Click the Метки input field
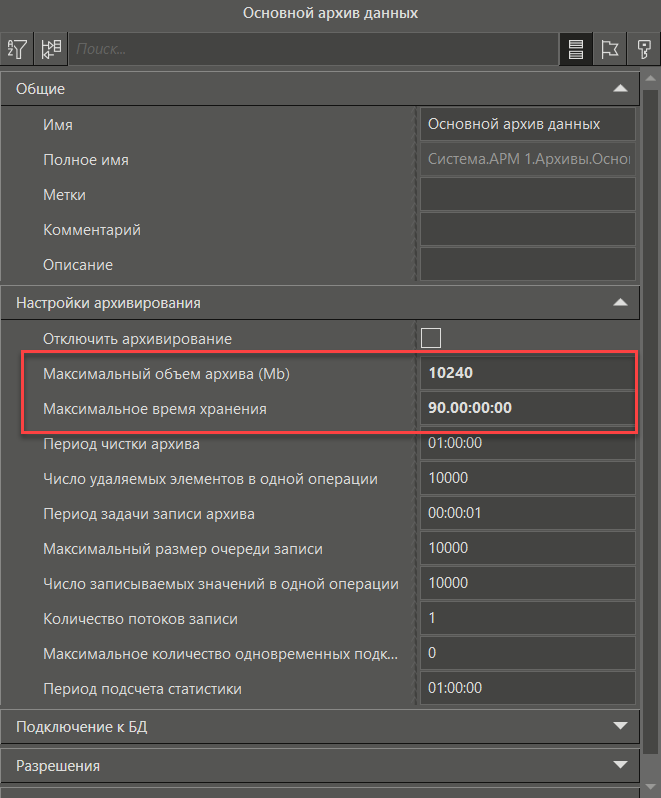This screenshot has height=798, width=661. 527,195
